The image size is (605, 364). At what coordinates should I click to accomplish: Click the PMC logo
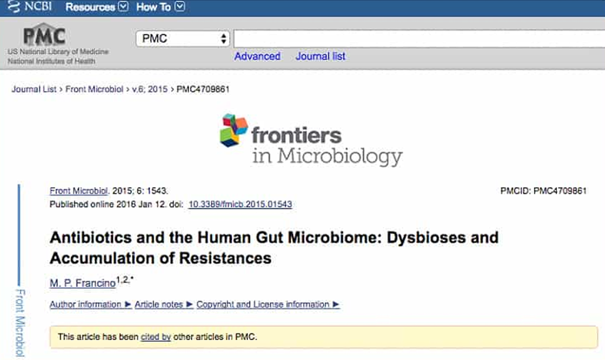pyautogui.click(x=45, y=36)
